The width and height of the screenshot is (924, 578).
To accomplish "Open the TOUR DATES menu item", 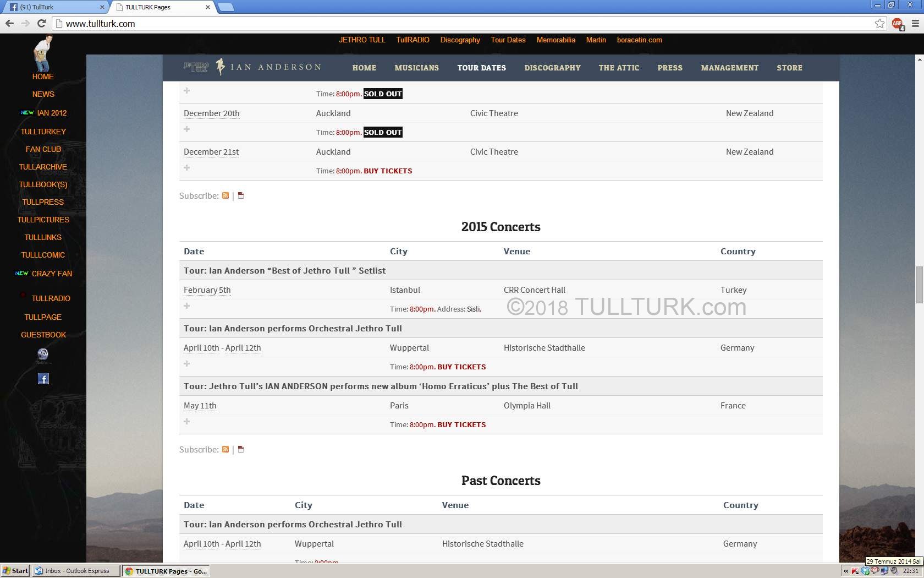I will pyautogui.click(x=481, y=68).
